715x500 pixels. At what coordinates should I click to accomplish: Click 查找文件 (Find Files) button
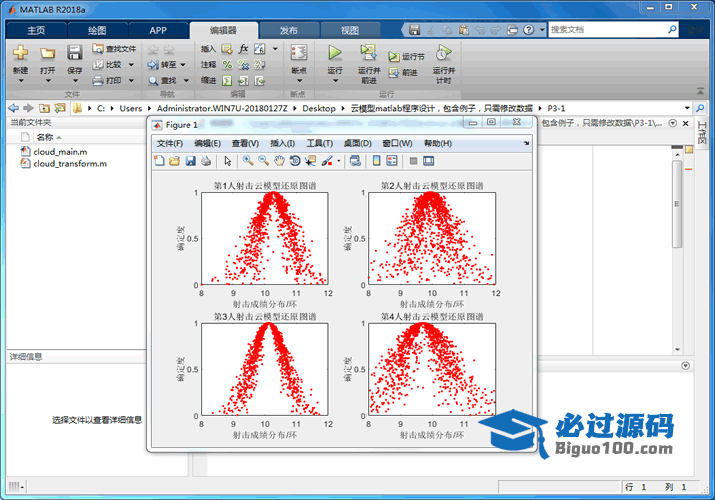point(114,49)
